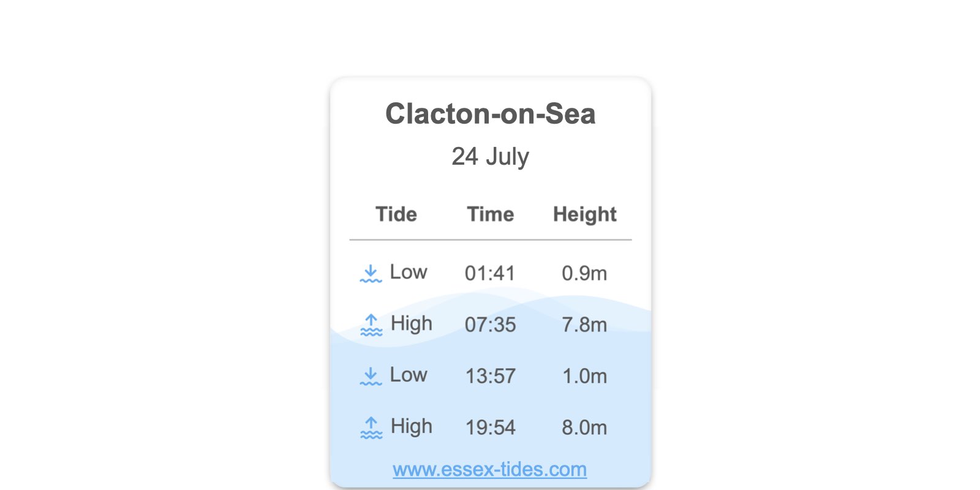Select the 01:41 time value
This screenshot has height=490, width=980.
point(490,273)
